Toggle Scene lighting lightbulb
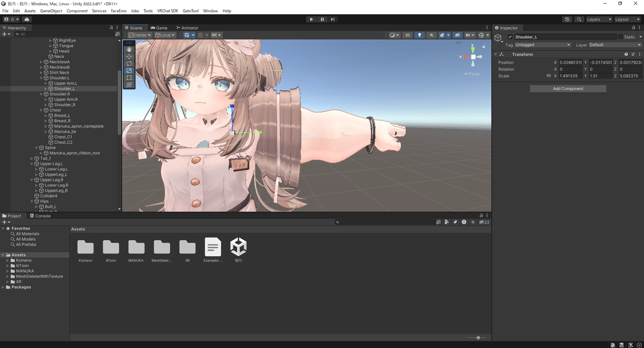 pyautogui.click(x=420, y=35)
